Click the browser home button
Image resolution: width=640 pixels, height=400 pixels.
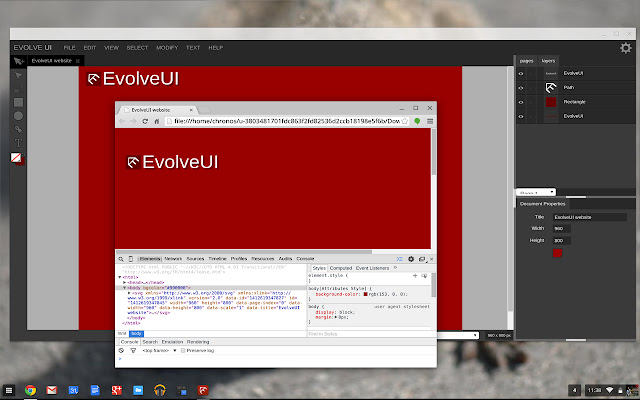(156, 121)
